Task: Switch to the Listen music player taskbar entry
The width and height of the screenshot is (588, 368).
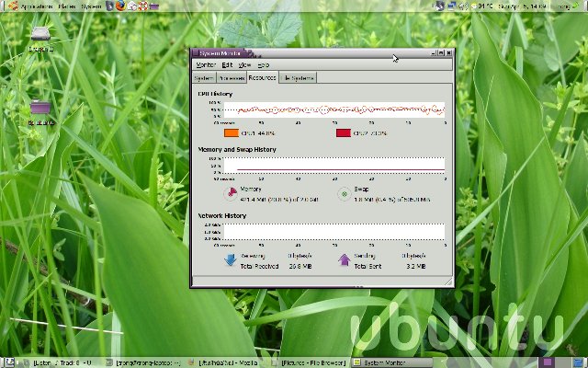Action: (59, 362)
